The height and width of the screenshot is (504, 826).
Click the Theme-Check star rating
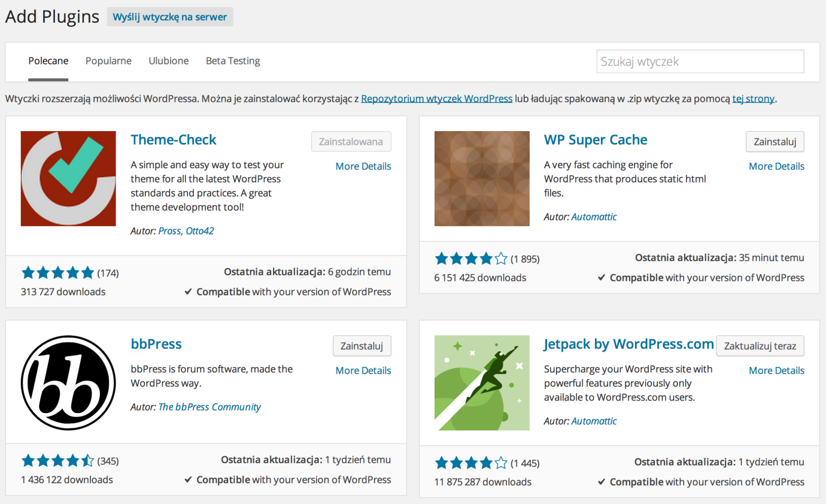[x=58, y=273]
